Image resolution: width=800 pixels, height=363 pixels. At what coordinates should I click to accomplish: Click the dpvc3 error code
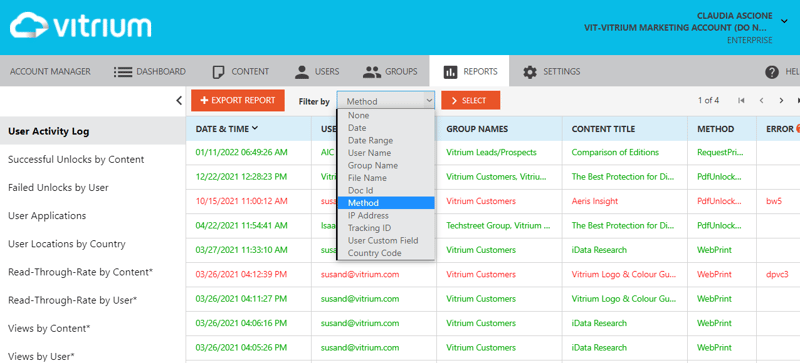click(x=777, y=274)
